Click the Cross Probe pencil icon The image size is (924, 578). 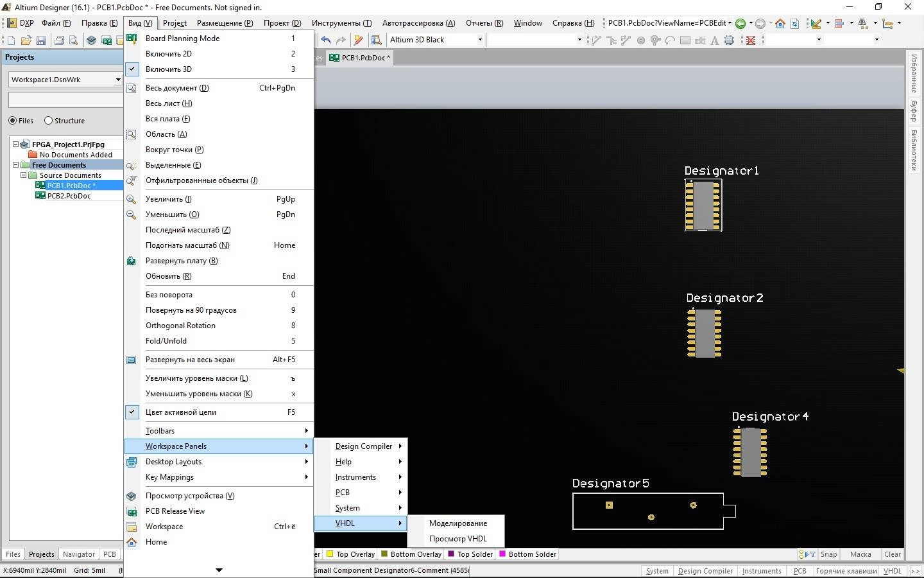point(358,40)
